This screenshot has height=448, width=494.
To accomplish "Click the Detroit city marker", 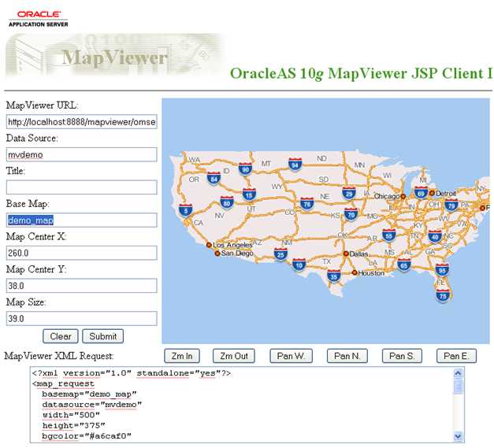I will 432,193.
